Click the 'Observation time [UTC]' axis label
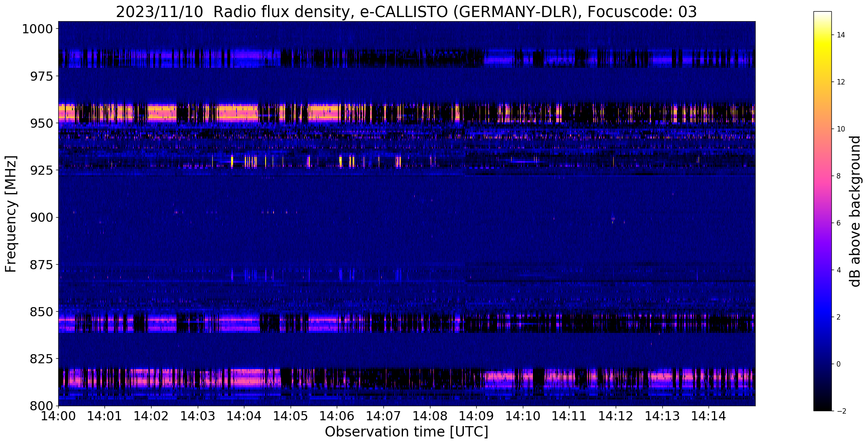Screen dimensions: 868x444 (406, 432)
